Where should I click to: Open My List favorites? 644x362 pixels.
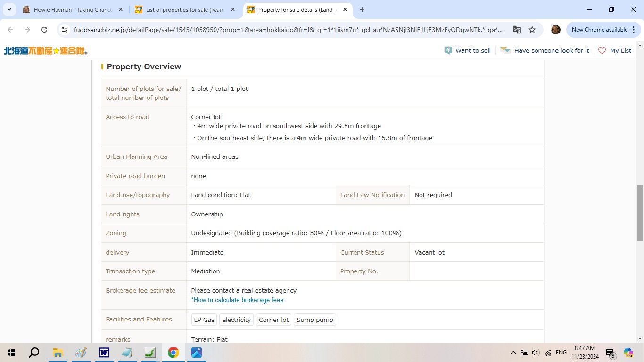point(615,50)
